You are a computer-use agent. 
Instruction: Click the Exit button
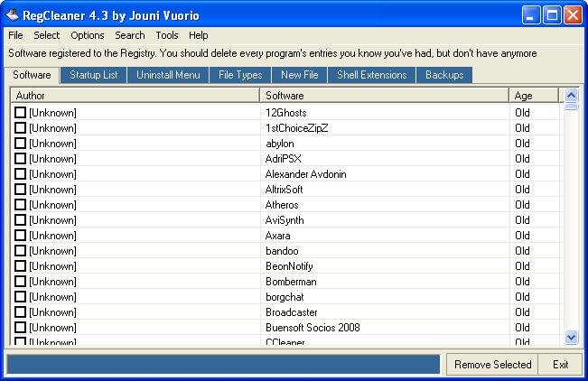tap(561, 365)
